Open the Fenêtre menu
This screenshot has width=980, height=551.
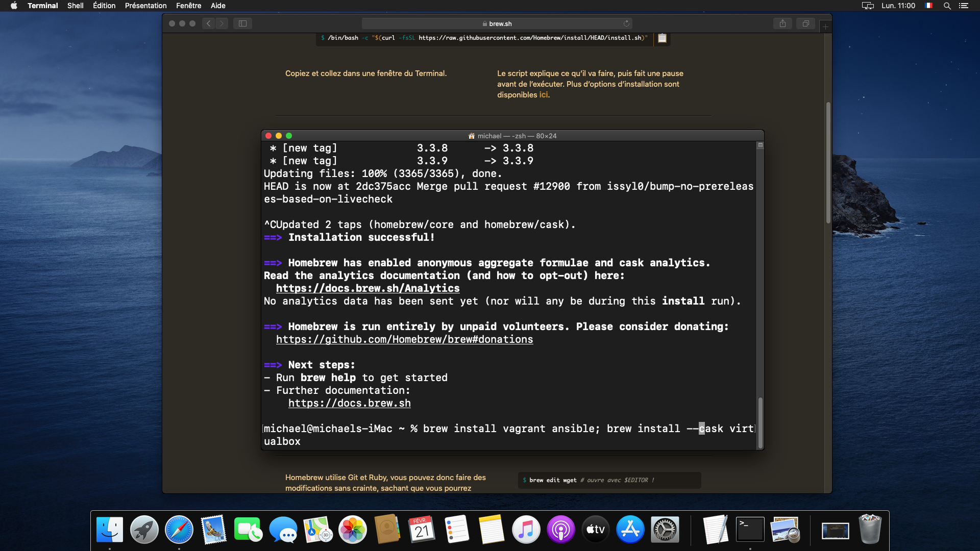(x=189, y=6)
